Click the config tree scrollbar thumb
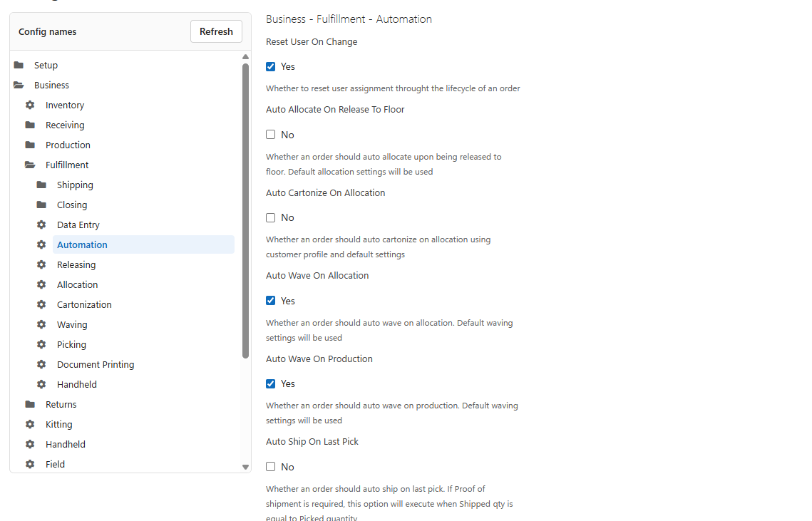Screen dimensions: 812x521 coord(245,211)
